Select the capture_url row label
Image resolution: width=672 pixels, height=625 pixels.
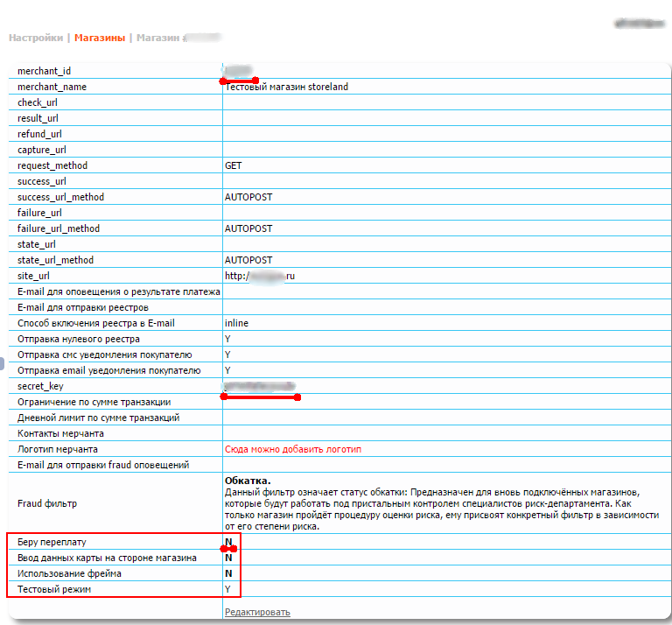click(x=42, y=150)
